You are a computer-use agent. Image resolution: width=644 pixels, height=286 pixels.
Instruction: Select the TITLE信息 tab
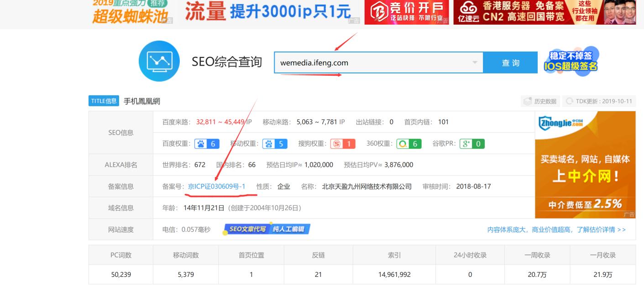(x=103, y=100)
